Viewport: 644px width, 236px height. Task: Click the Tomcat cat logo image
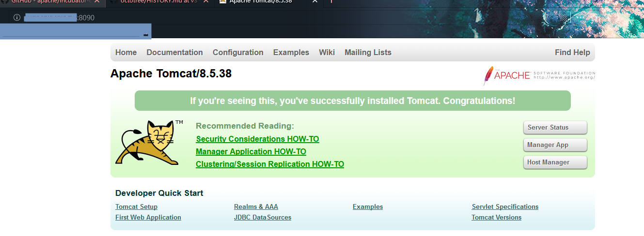pyautogui.click(x=149, y=142)
